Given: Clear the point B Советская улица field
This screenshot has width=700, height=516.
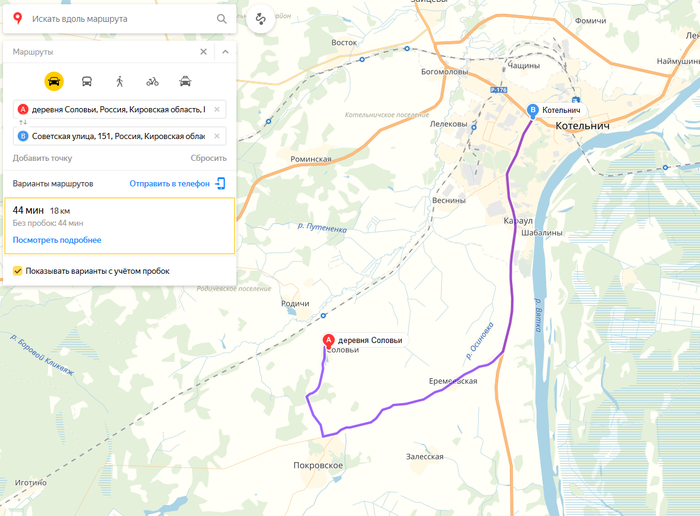Looking at the screenshot, I should point(217,136).
